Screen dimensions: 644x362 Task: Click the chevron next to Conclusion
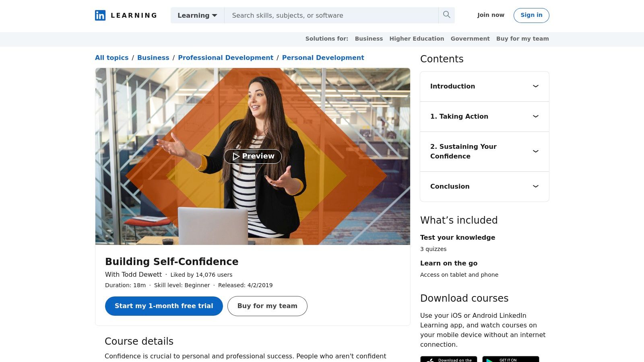pyautogui.click(x=535, y=186)
